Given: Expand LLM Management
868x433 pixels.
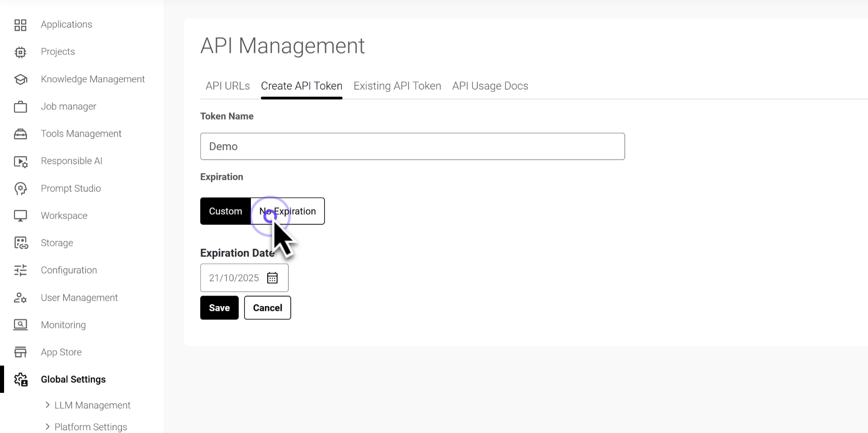Looking at the screenshot, I should pos(92,405).
